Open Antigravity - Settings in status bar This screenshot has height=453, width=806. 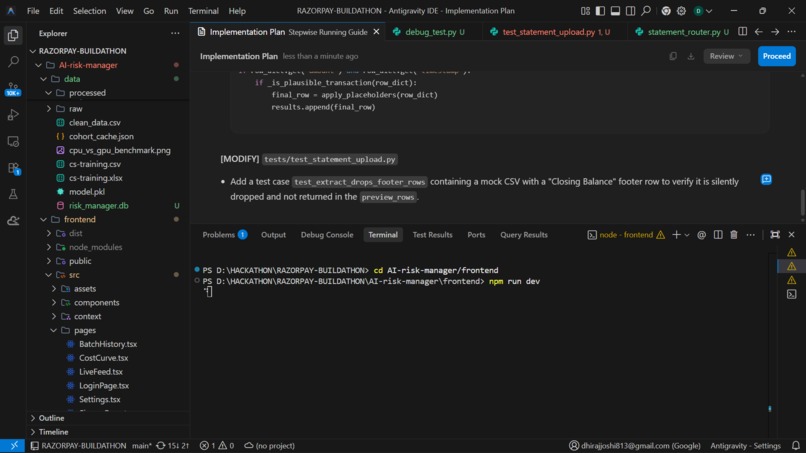coord(745,446)
